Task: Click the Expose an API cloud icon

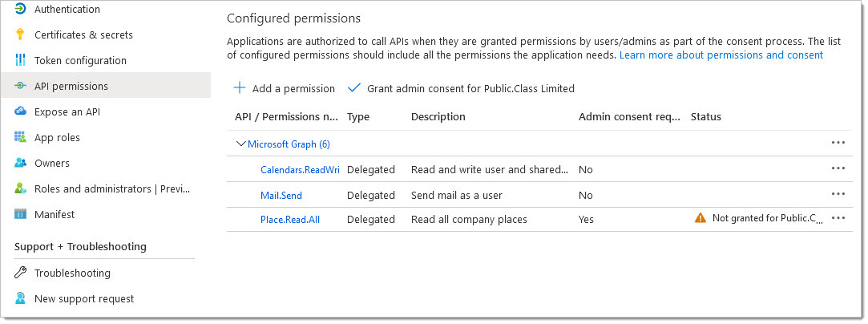Action: click(21, 111)
